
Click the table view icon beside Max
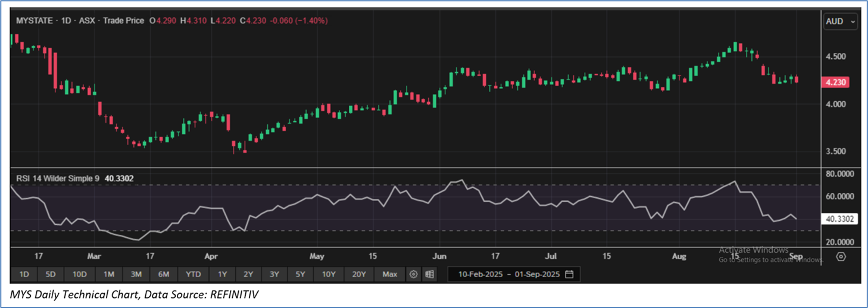click(429, 274)
